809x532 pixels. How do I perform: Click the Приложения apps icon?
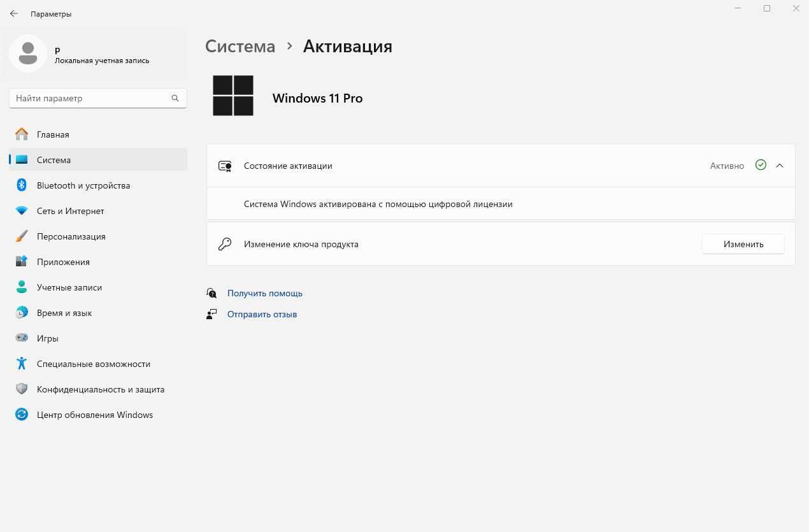[x=22, y=262]
